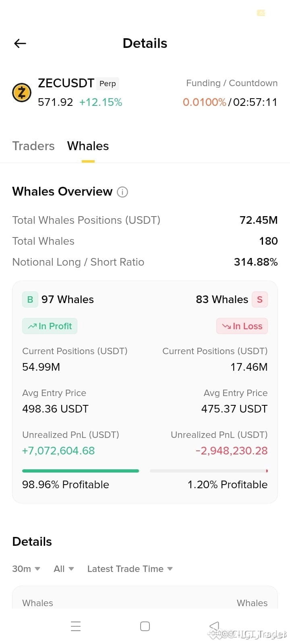Tap the ZEC coin logo icon
The height and width of the screenshot is (644, 290).
pyautogui.click(x=22, y=93)
